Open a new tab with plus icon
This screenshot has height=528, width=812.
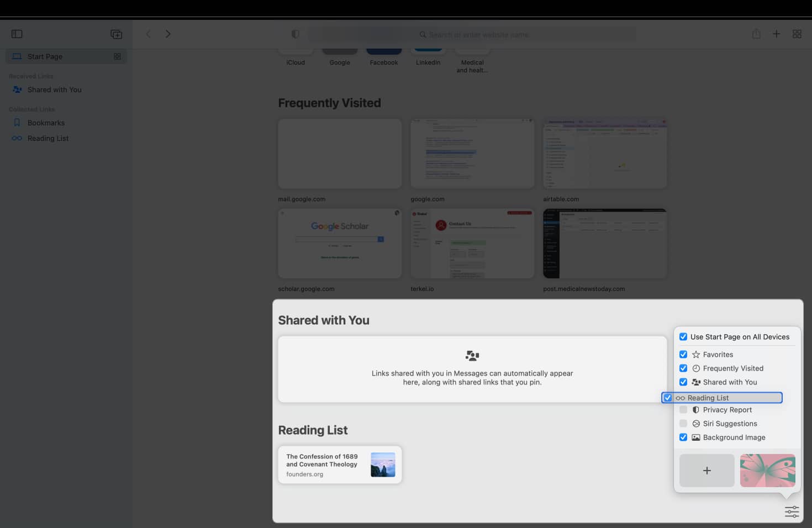click(776, 34)
